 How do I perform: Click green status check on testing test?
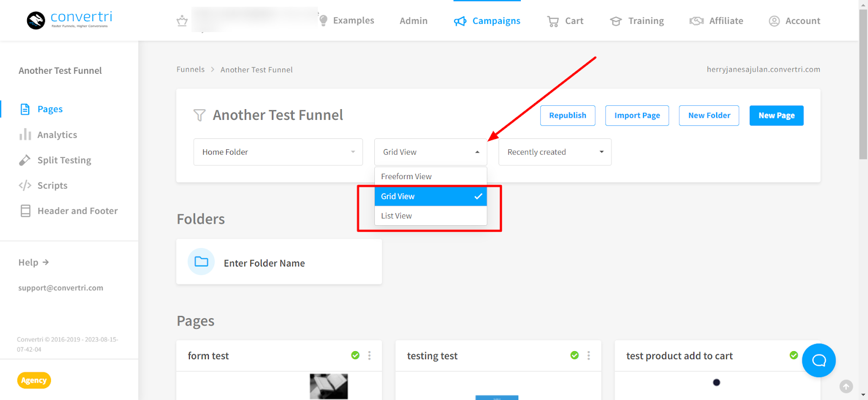tap(575, 355)
